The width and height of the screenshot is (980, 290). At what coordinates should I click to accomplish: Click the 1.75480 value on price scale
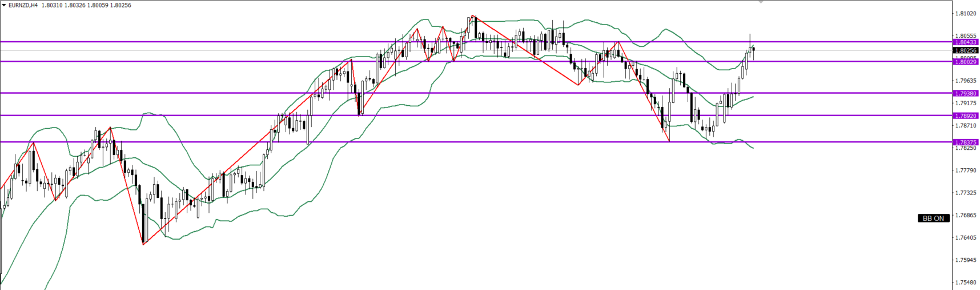click(965, 283)
